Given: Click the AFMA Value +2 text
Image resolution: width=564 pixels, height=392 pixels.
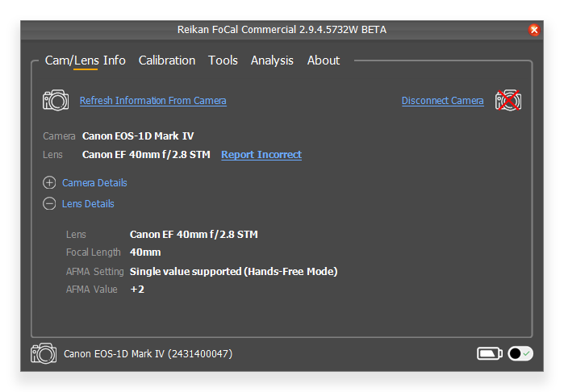Looking at the screenshot, I should click(x=137, y=290).
